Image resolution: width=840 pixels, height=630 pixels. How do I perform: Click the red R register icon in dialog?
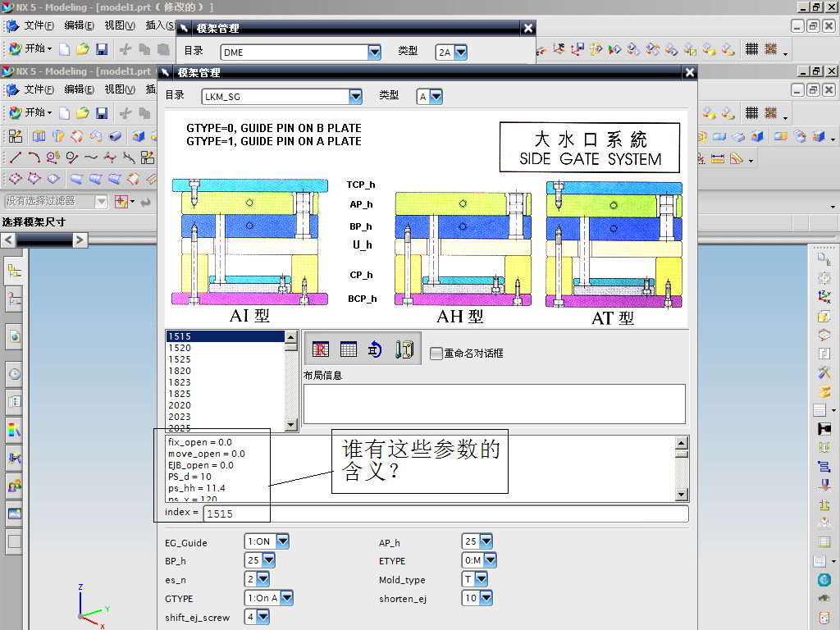point(321,349)
